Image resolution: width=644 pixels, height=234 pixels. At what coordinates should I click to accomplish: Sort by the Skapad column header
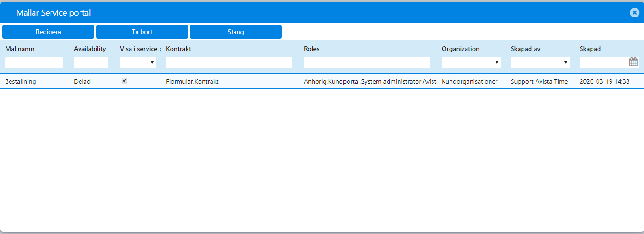coord(590,49)
